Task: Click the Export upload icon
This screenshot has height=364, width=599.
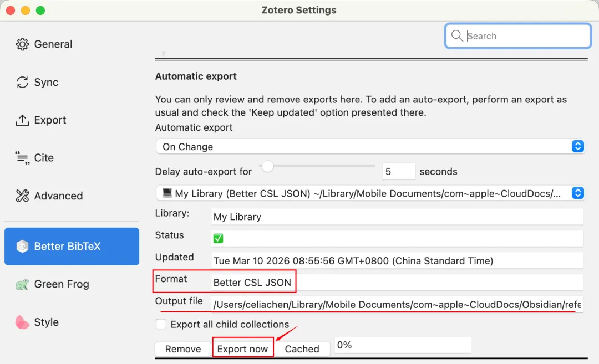Action: tap(22, 120)
